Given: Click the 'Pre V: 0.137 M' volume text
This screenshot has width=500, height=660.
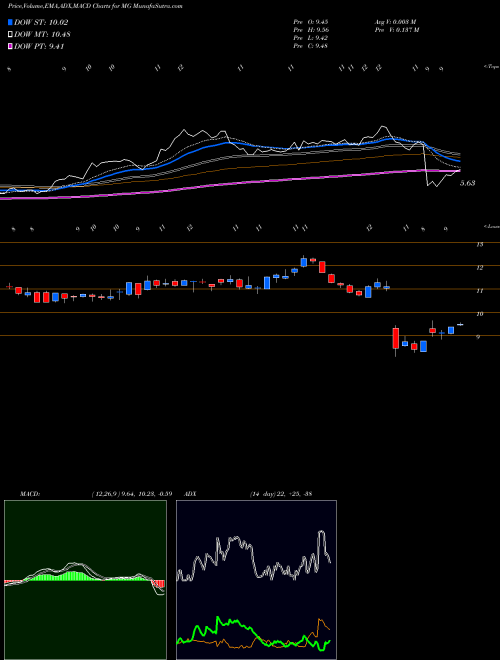Looking at the screenshot, I should tap(397, 30).
